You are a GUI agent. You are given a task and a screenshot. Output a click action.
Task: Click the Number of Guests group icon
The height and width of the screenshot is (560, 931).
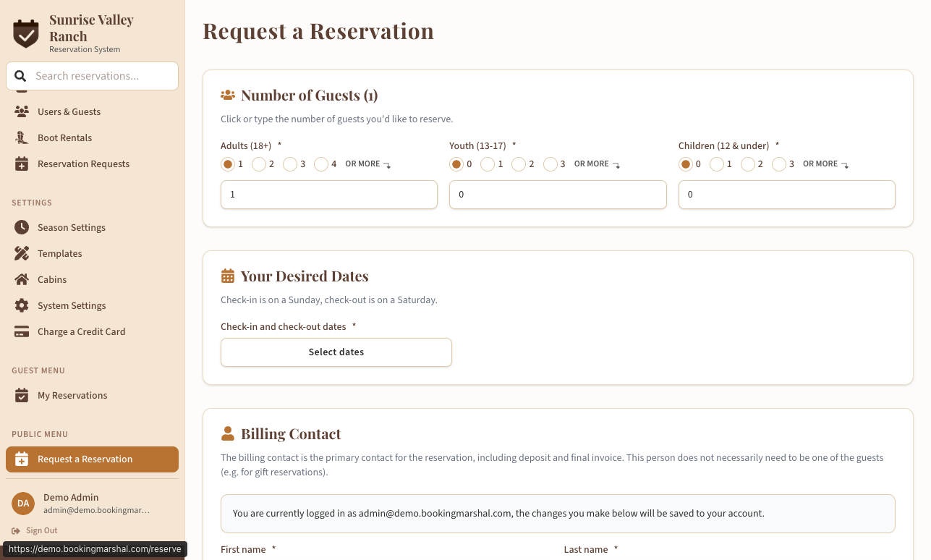coord(228,95)
